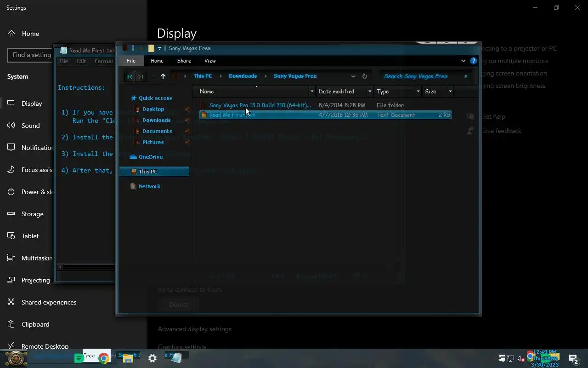Viewport: 588px width, 368px height.
Task: Select Downloads in Quick access tree
Action: point(156,120)
